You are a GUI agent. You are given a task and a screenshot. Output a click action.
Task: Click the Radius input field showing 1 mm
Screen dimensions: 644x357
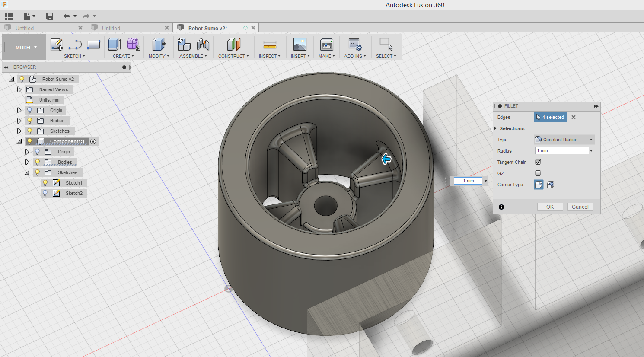561,150
